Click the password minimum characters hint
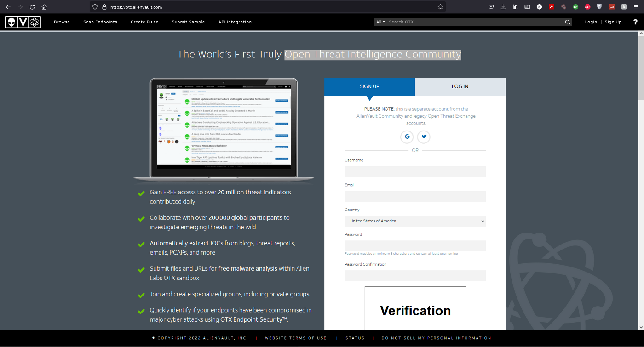The height and width of the screenshot is (347, 644). point(402,254)
